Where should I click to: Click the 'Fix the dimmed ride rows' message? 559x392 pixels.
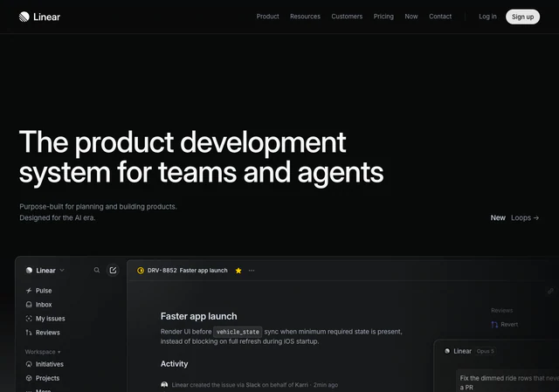(x=509, y=382)
